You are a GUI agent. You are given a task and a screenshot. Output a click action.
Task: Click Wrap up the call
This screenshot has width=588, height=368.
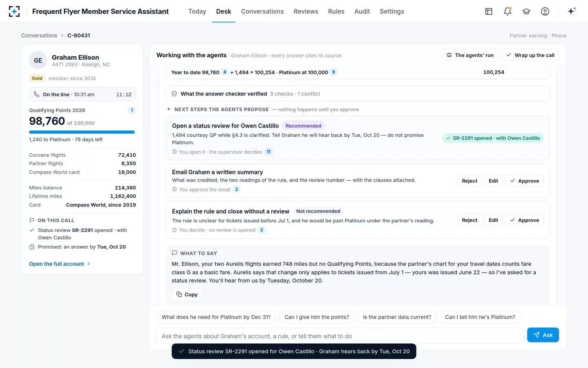coord(530,55)
